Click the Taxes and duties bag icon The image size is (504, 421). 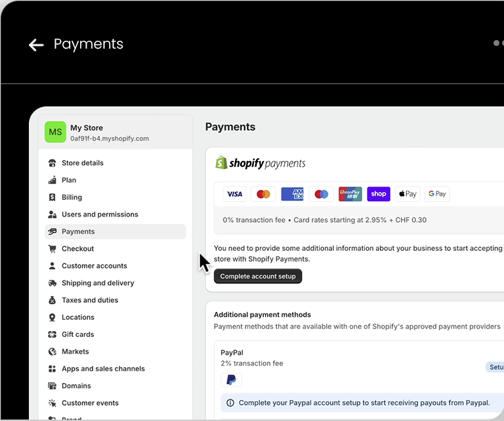point(52,300)
